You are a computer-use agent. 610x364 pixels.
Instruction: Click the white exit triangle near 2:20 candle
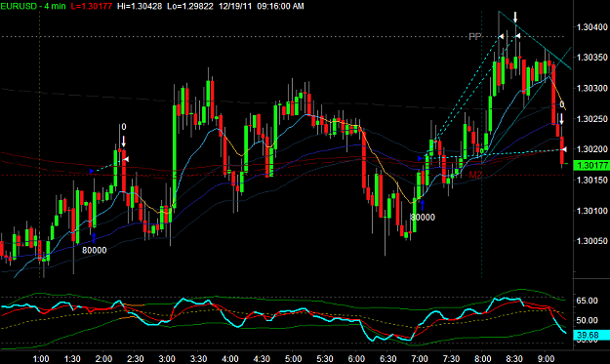[126, 159]
